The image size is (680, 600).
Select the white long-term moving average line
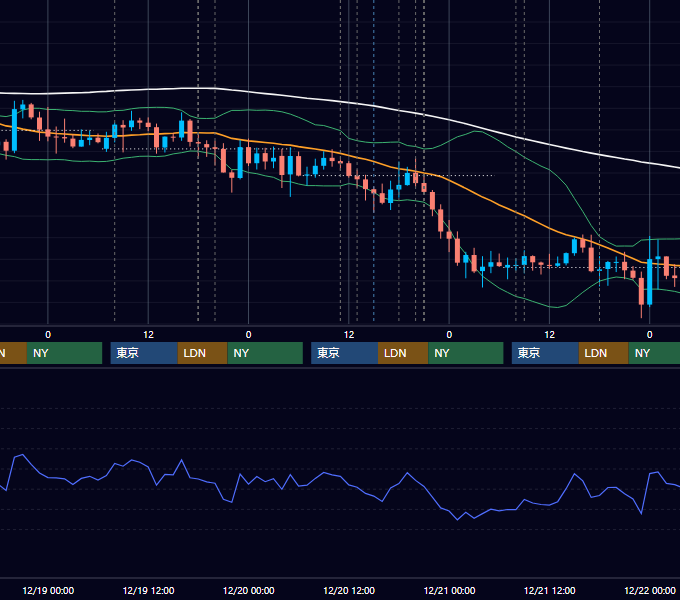[347, 102]
